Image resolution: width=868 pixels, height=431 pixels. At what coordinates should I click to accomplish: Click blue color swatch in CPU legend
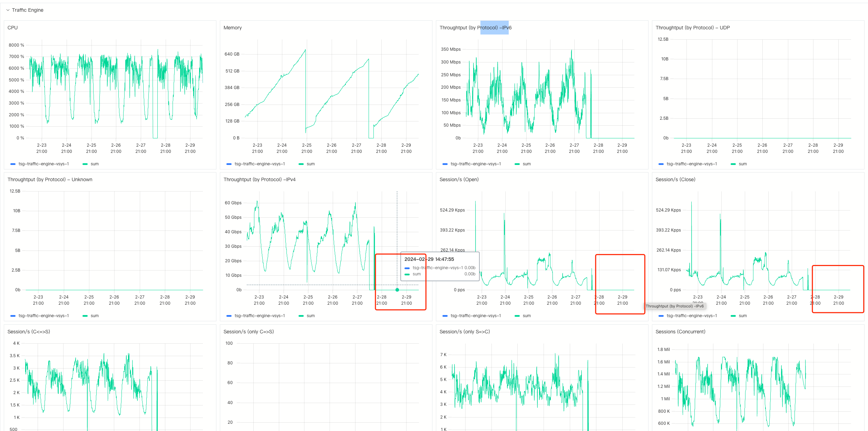[x=13, y=164]
